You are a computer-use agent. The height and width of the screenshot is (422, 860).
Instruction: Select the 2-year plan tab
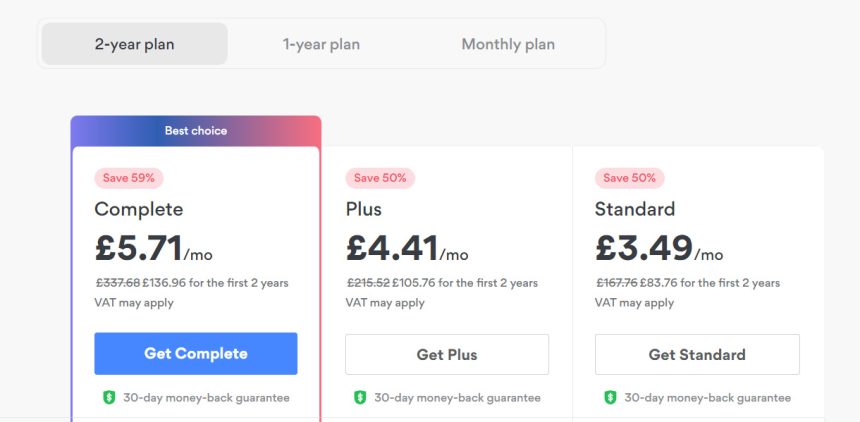[134, 44]
